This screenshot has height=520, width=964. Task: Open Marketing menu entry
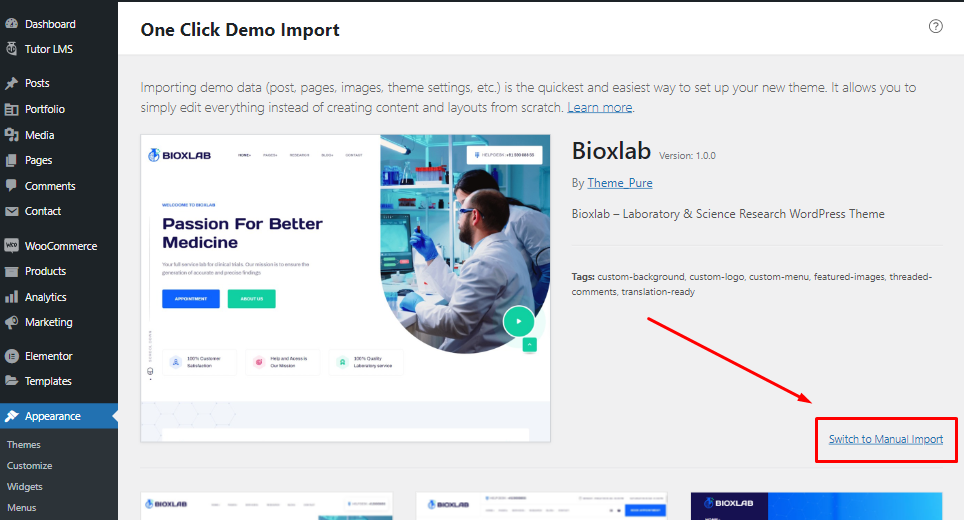(49, 322)
